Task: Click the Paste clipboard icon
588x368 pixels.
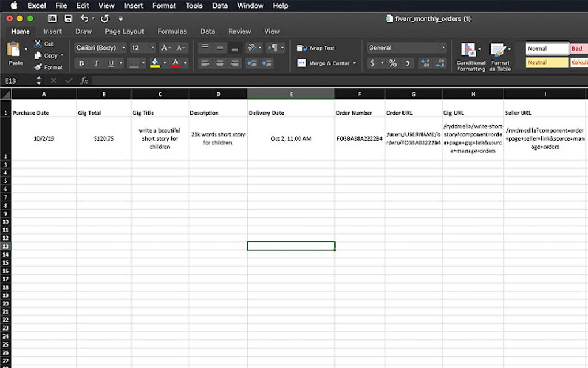Action: click(14, 50)
